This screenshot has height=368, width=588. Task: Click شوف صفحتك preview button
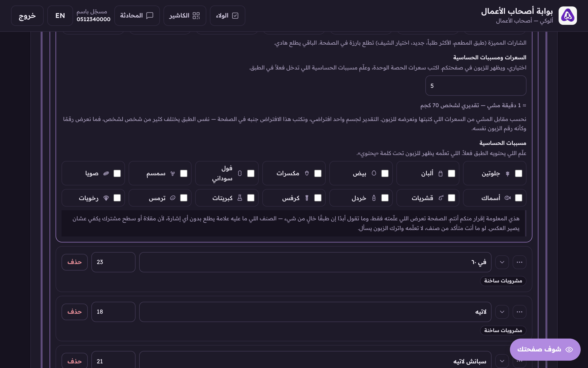[x=545, y=350]
